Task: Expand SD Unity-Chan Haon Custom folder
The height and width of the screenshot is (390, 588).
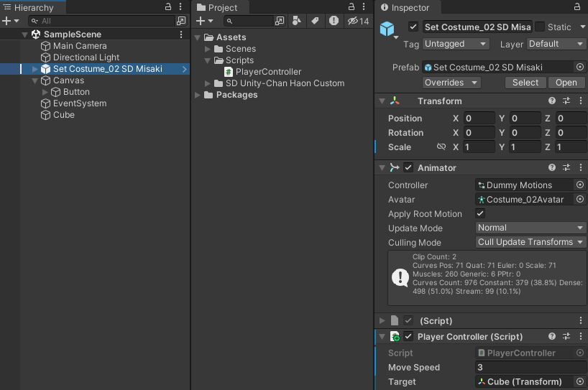Action: point(207,83)
